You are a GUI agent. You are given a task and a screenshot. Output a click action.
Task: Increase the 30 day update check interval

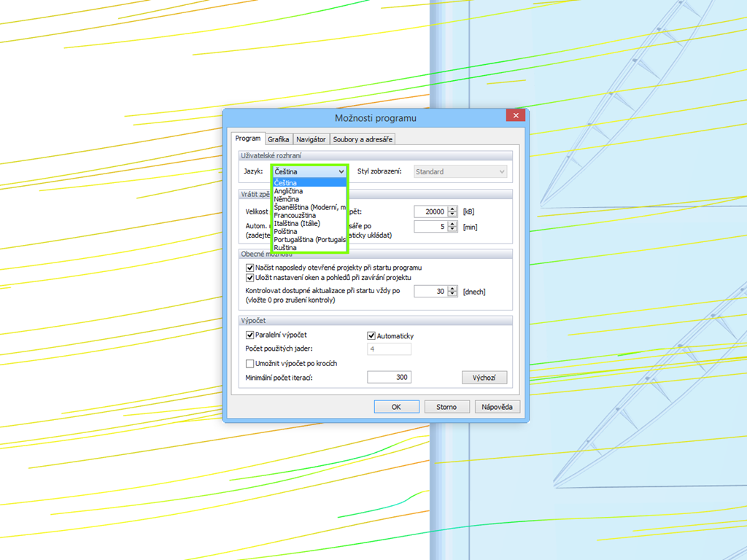[x=452, y=288]
